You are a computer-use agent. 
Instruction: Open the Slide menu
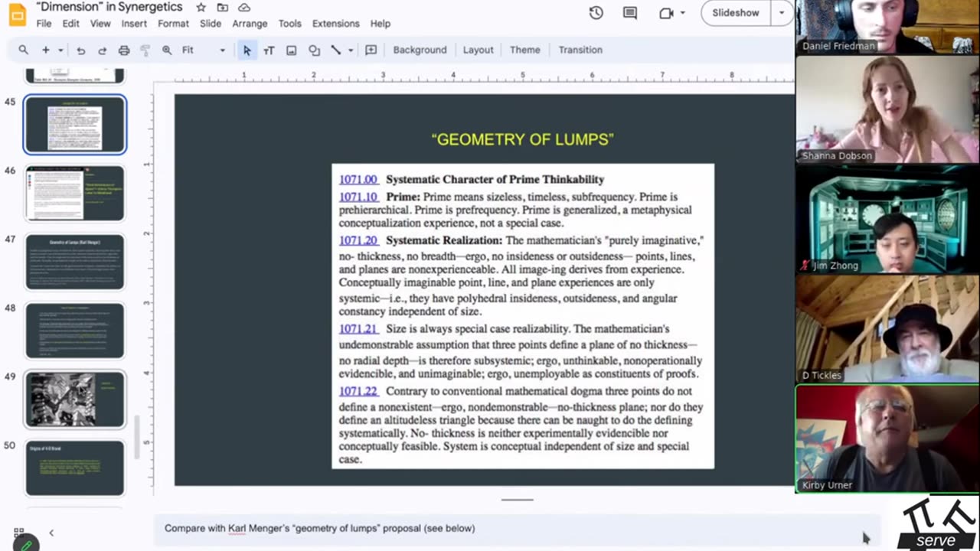coord(211,24)
